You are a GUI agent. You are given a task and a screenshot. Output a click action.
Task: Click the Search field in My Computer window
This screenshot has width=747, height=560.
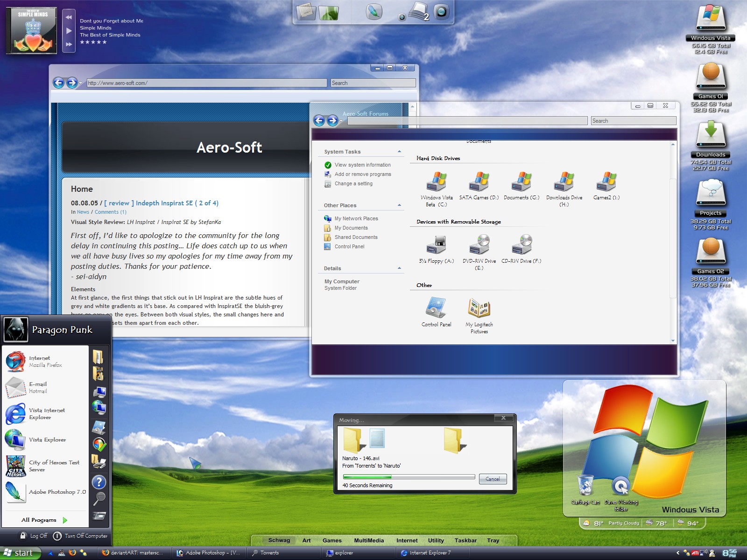click(634, 121)
